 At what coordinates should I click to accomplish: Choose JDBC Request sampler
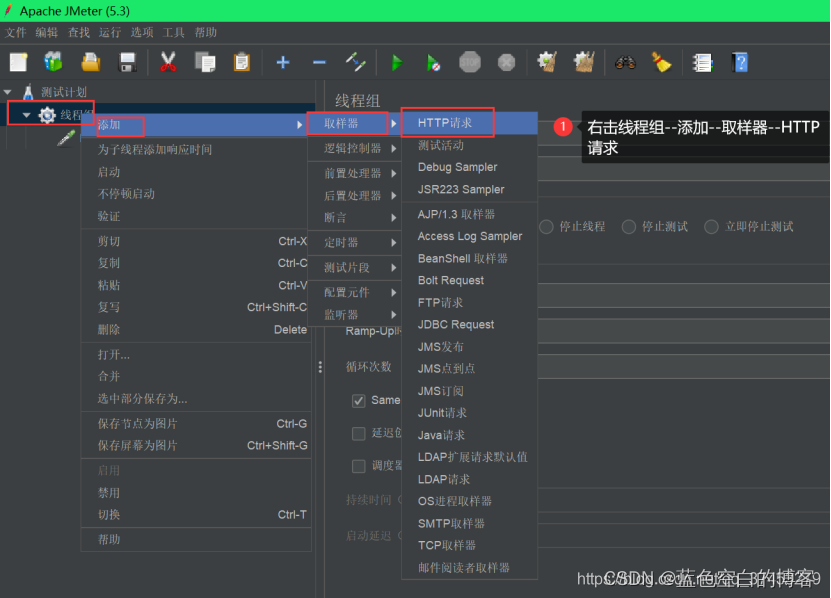pos(470,324)
